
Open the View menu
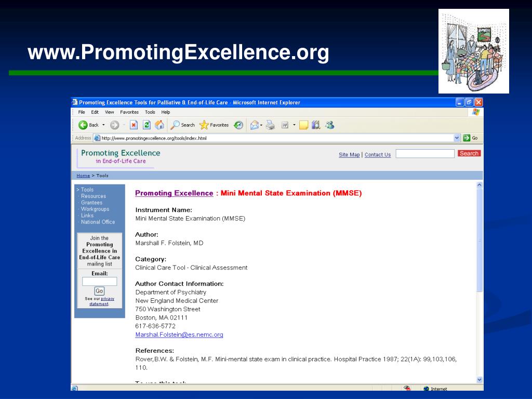(109, 112)
